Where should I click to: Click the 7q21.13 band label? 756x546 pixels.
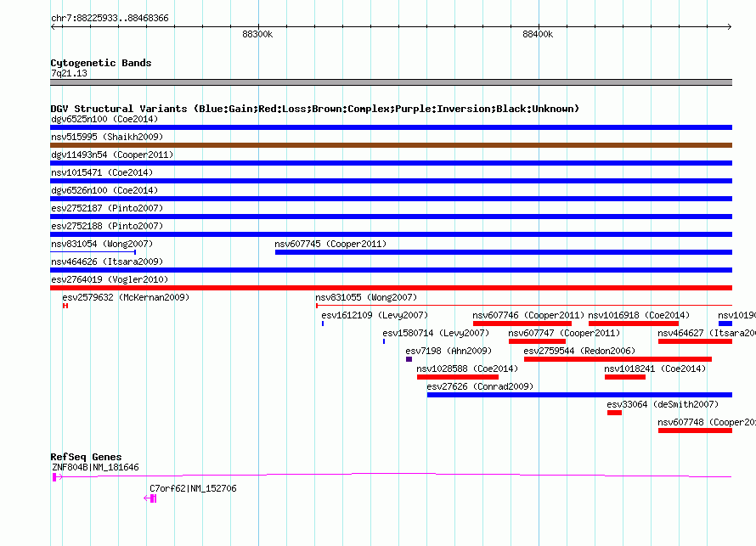pyautogui.click(x=69, y=73)
